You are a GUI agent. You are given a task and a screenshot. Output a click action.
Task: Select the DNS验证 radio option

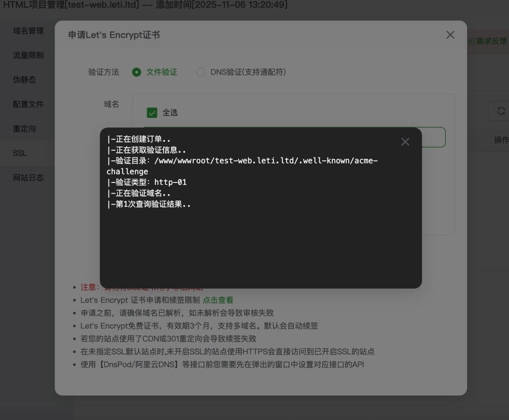(x=201, y=72)
